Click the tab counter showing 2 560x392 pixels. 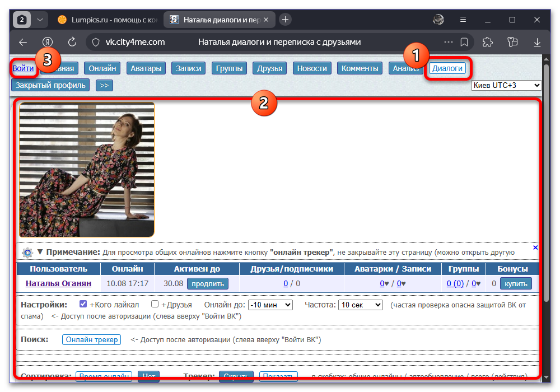[22, 20]
